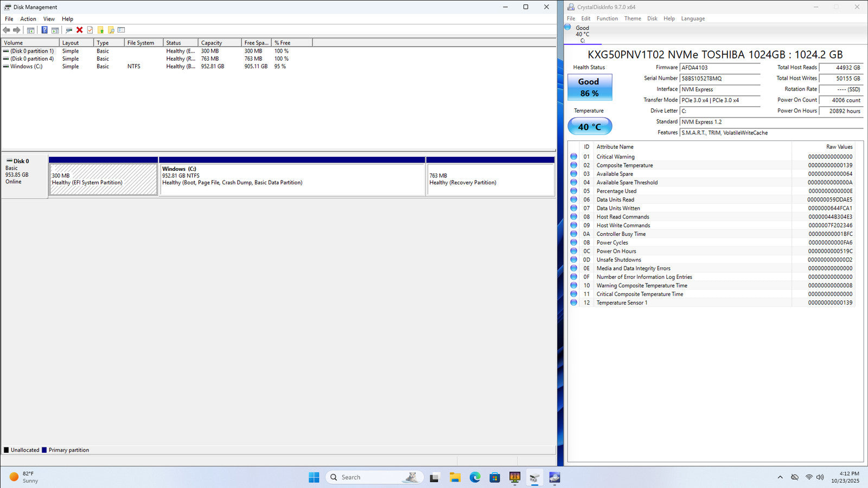Expand the hidden system tray icons chevron
The image size is (868, 488).
[x=780, y=477]
